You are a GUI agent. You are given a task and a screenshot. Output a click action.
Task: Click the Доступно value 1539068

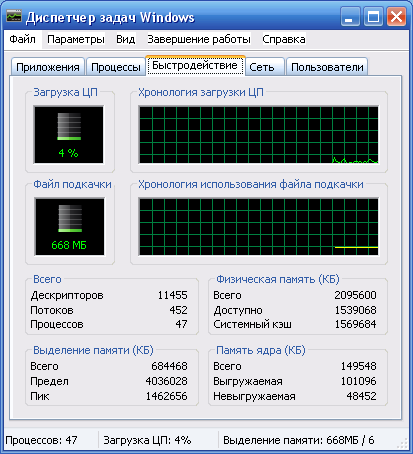355,310
